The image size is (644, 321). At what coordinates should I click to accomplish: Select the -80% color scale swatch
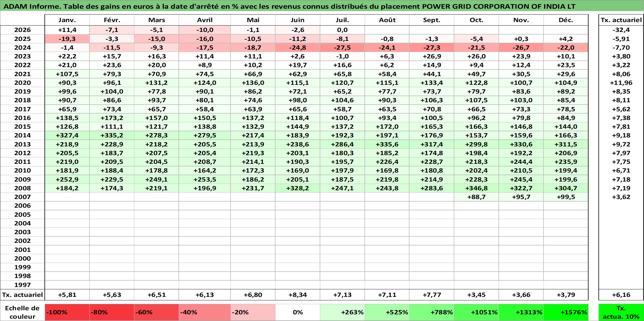112,312
